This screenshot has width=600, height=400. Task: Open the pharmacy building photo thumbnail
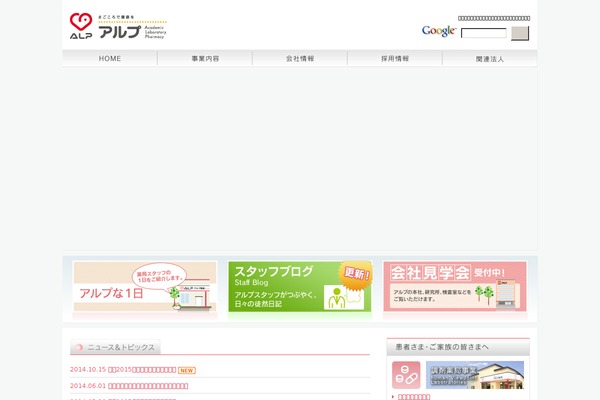point(475,375)
